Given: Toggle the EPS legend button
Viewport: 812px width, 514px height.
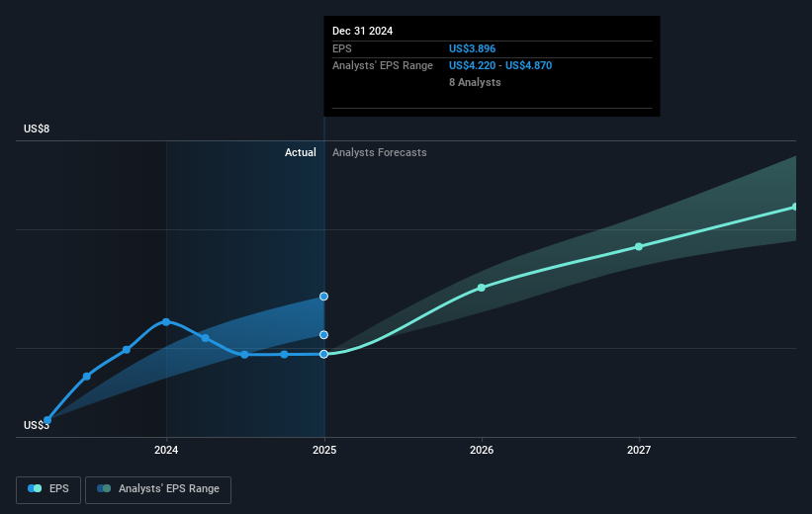Looking at the screenshot, I should 48,489.
